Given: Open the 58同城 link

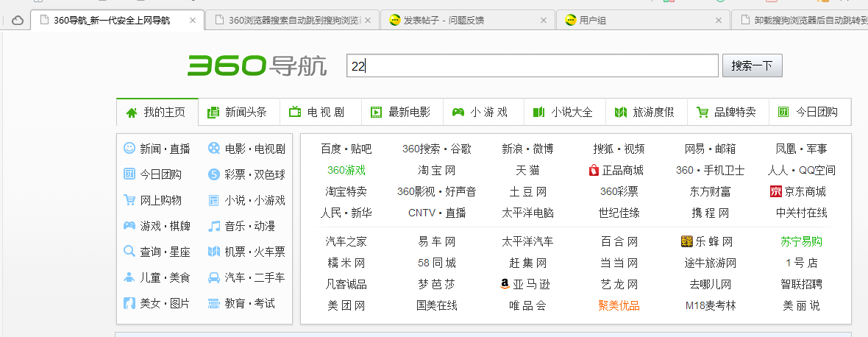Looking at the screenshot, I should pos(437,263).
